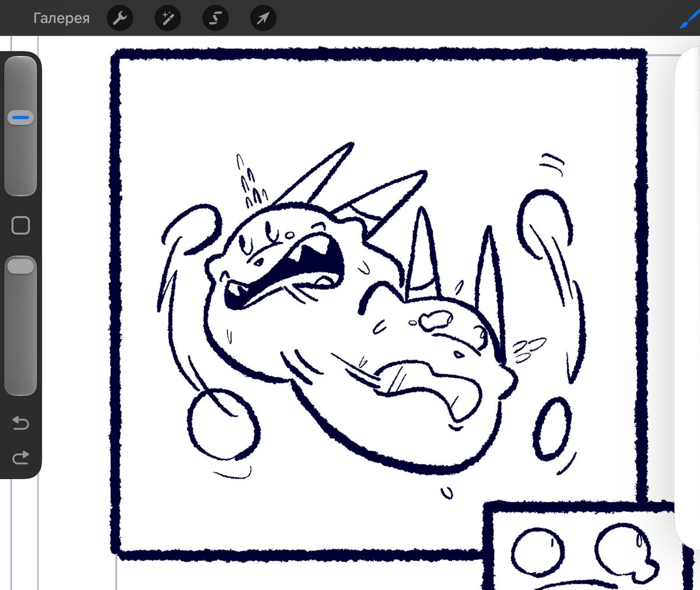Redo the stroke with the arrow
This screenshot has height=590, width=700.
point(20,457)
